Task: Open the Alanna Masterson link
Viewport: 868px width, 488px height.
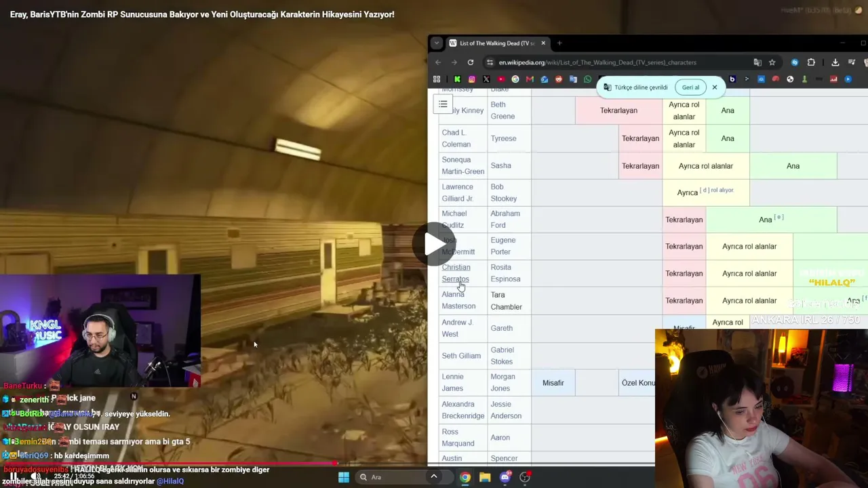Action: [458, 300]
